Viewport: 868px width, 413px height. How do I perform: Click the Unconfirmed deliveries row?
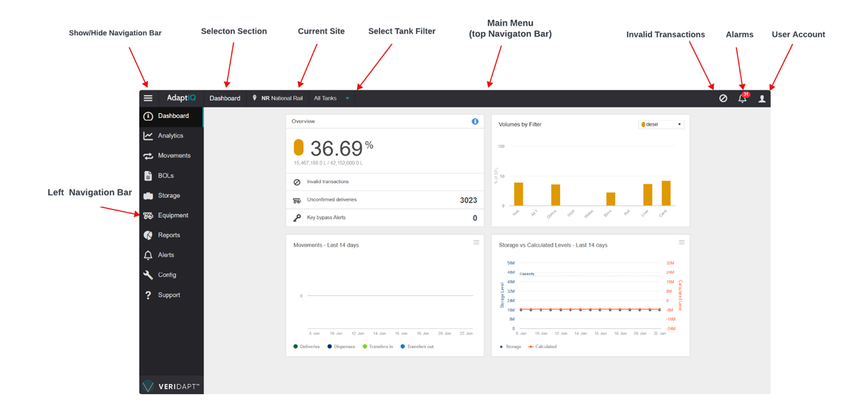point(384,200)
